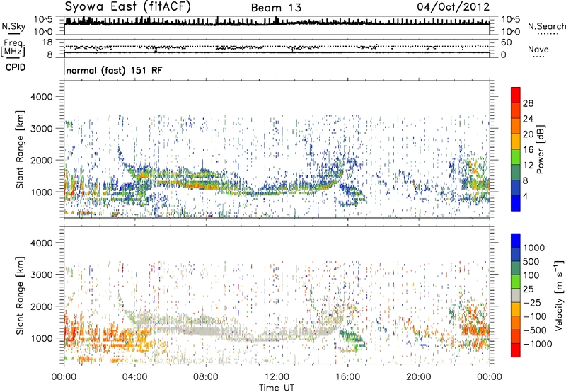Select the "N.Sky" legend label
This screenshot has width=566, height=392.
13,26
